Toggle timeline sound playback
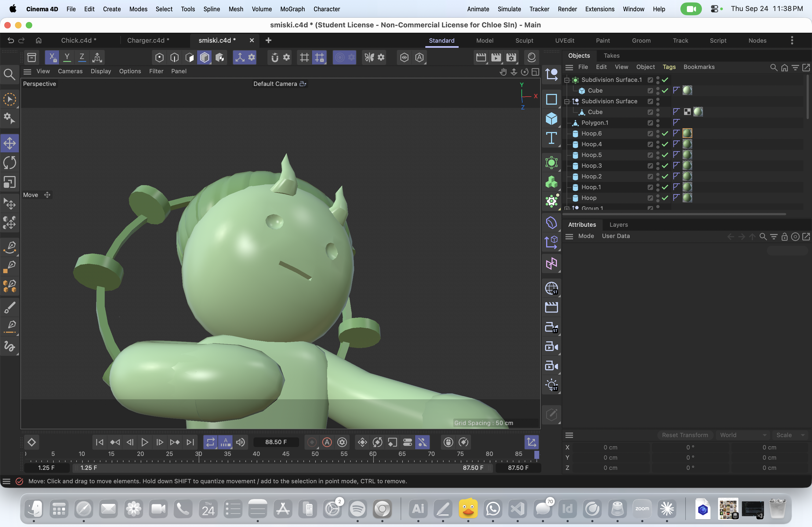The height and width of the screenshot is (527, 812). tap(241, 442)
